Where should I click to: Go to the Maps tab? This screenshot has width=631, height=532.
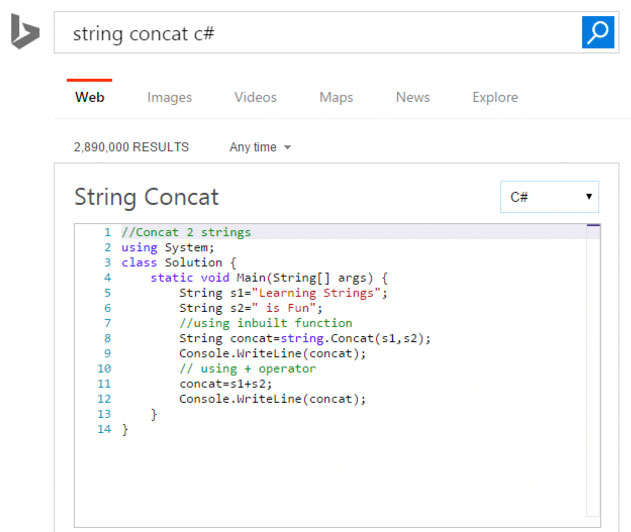336,97
